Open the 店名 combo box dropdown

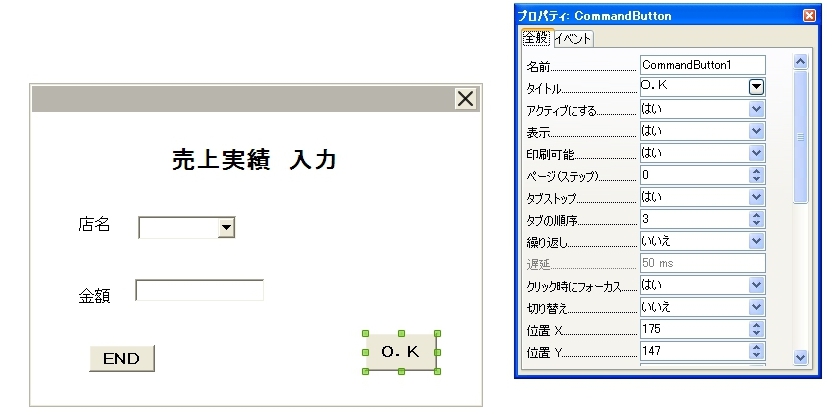click(x=227, y=229)
